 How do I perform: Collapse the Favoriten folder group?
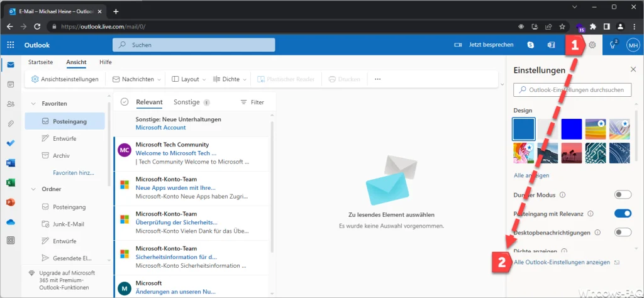click(x=34, y=104)
